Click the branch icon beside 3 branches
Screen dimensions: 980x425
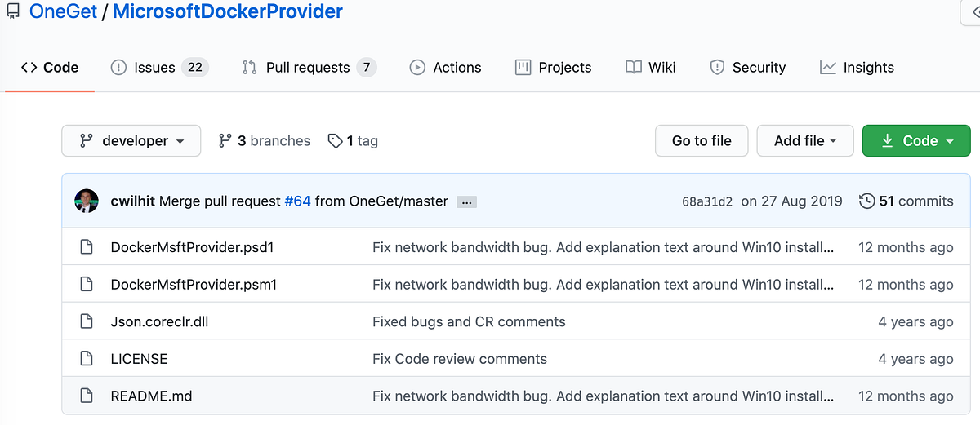click(x=225, y=141)
